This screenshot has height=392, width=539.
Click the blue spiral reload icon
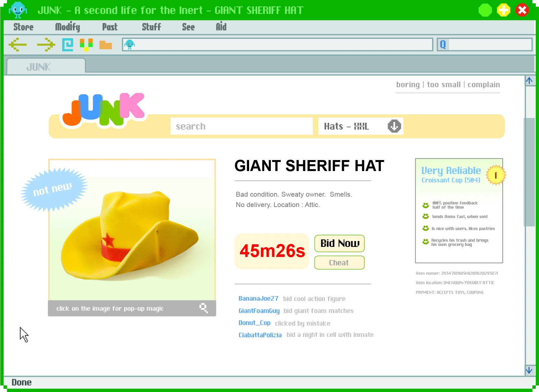point(67,45)
